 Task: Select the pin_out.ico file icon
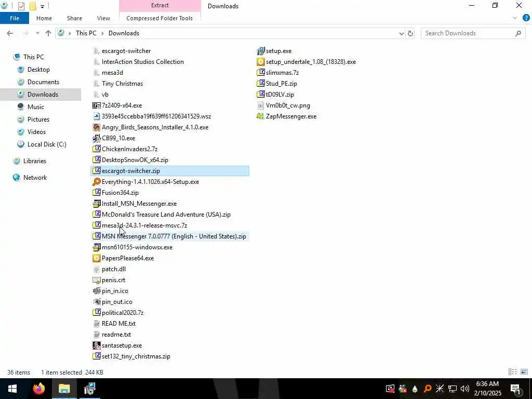[x=96, y=302]
